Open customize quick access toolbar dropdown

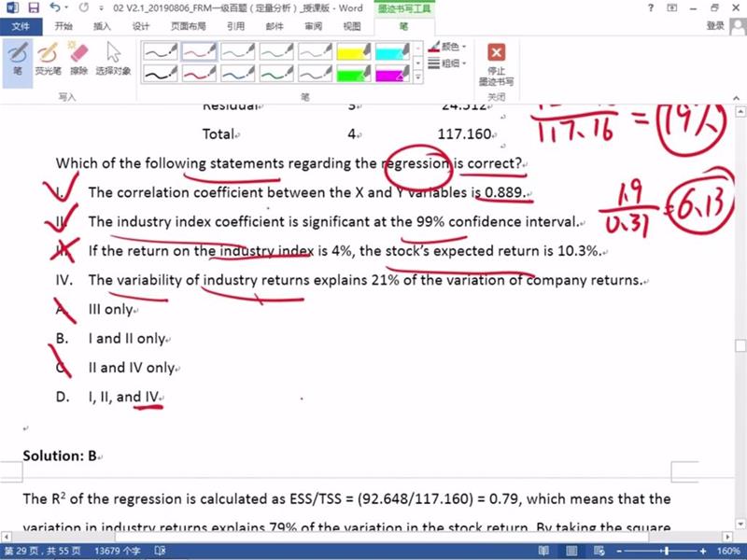click(x=101, y=8)
